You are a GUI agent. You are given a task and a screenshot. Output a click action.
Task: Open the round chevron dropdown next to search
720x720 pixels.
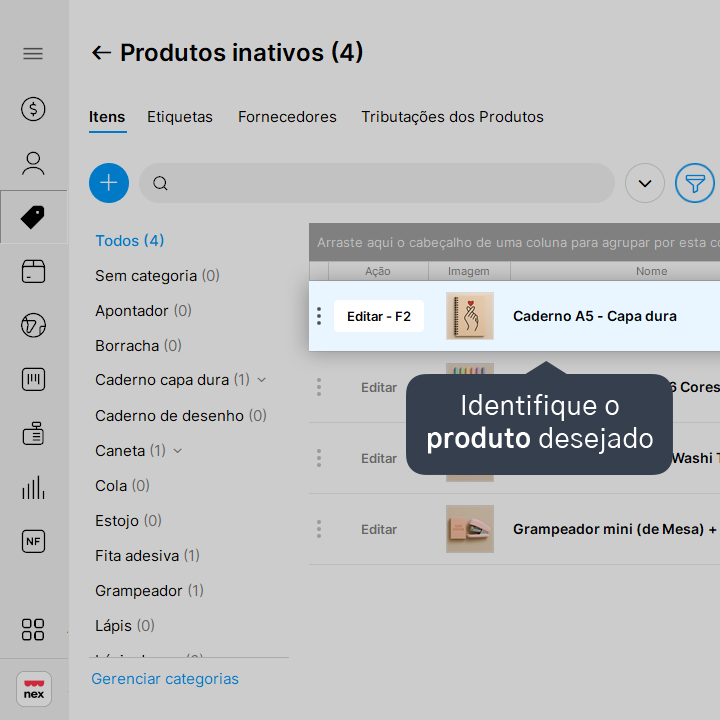tap(645, 183)
